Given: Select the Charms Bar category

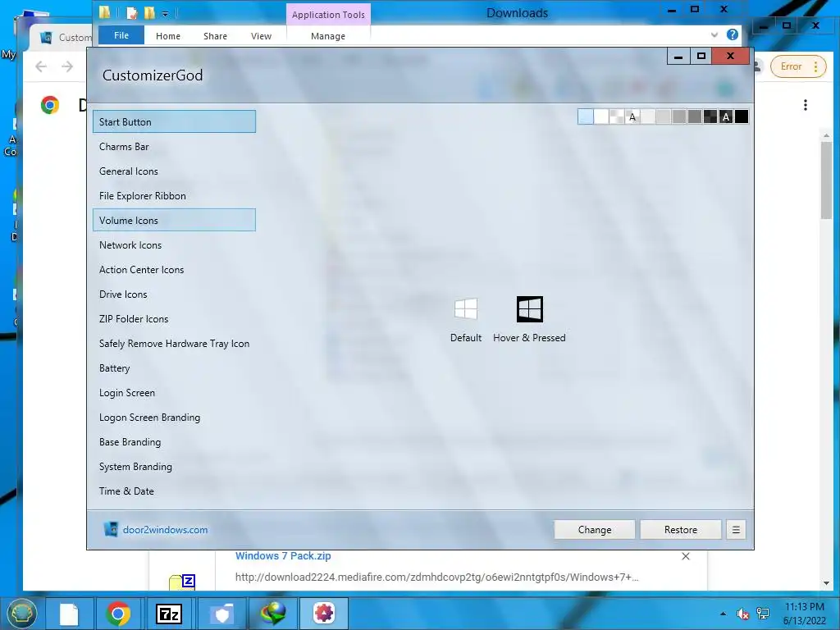Looking at the screenshot, I should [174, 146].
